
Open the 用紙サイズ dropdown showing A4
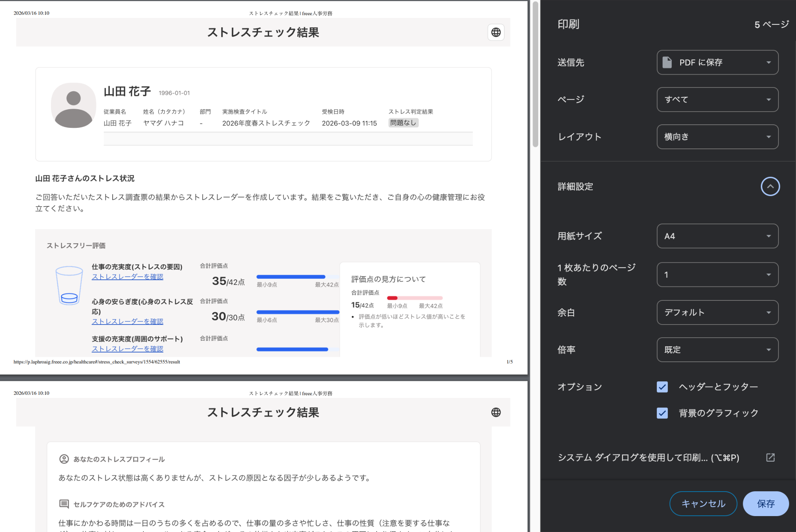point(717,236)
